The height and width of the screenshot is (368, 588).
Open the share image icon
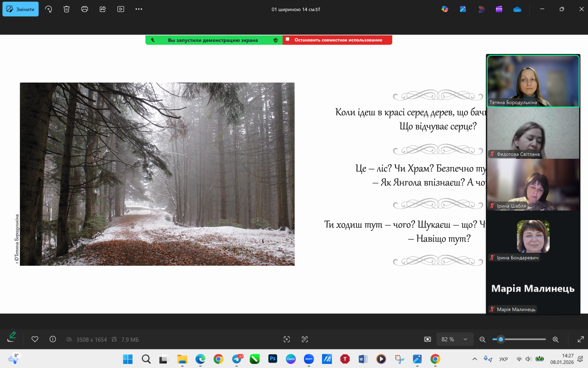[103, 9]
